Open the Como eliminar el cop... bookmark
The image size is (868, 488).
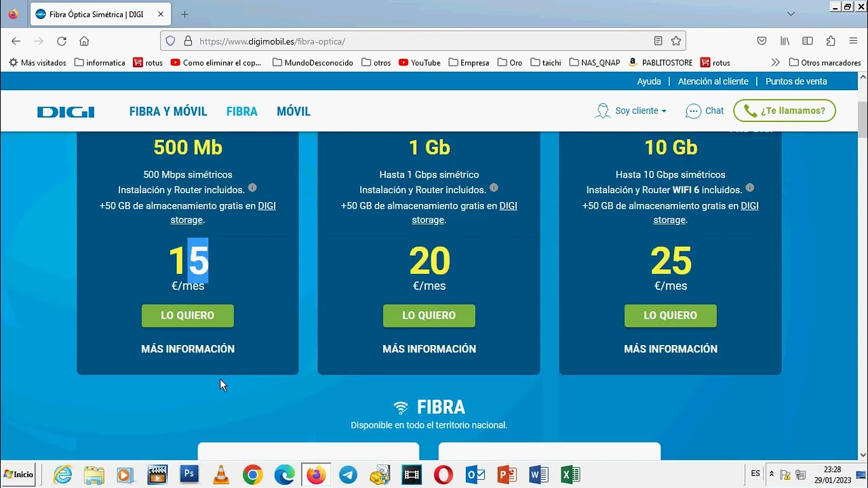pos(216,62)
